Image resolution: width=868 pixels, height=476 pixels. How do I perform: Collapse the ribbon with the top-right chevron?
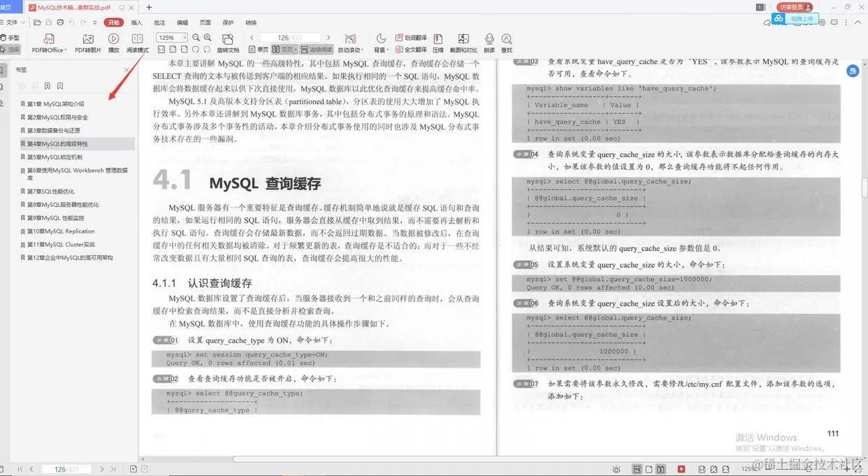coord(860,22)
